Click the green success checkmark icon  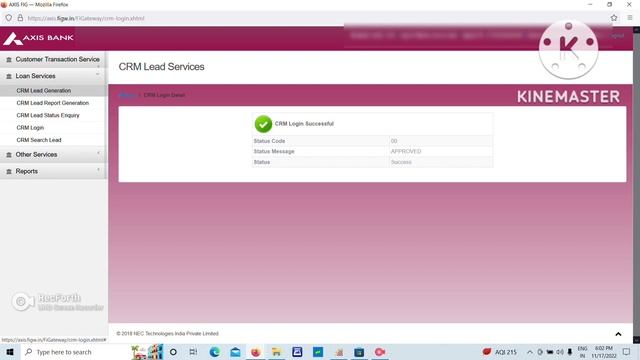[x=263, y=124]
